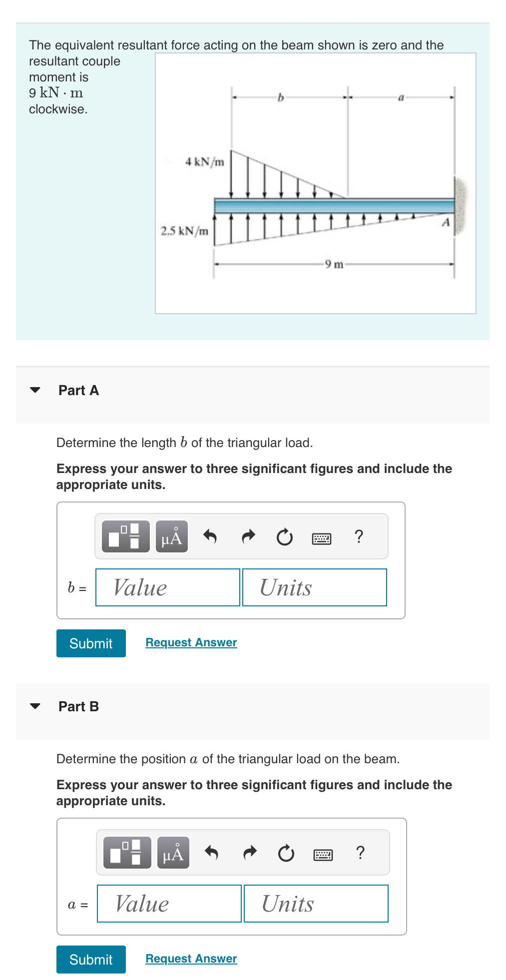Click the Value field for b
This screenshot has height=980, width=506.
[168, 587]
